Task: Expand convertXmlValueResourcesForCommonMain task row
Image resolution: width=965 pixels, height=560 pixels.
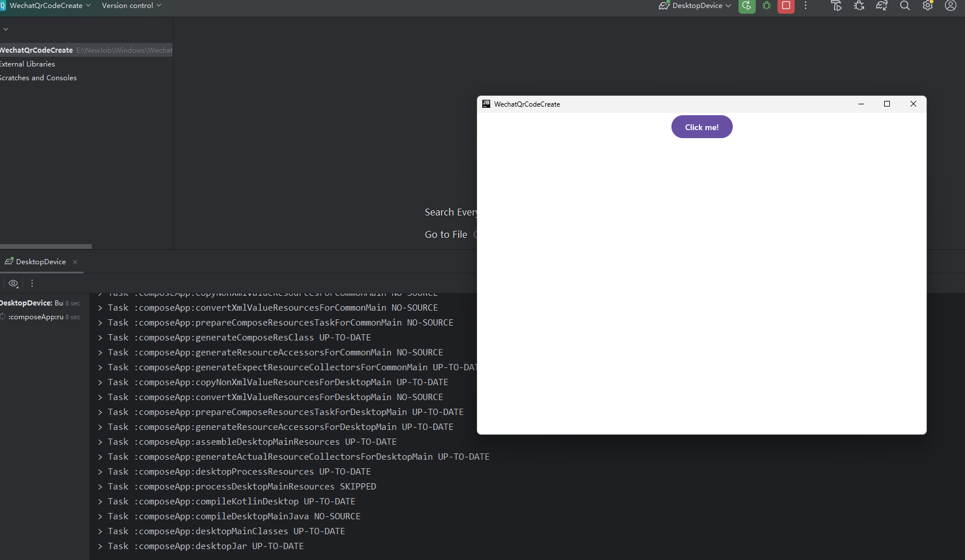Action: click(100, 308)
